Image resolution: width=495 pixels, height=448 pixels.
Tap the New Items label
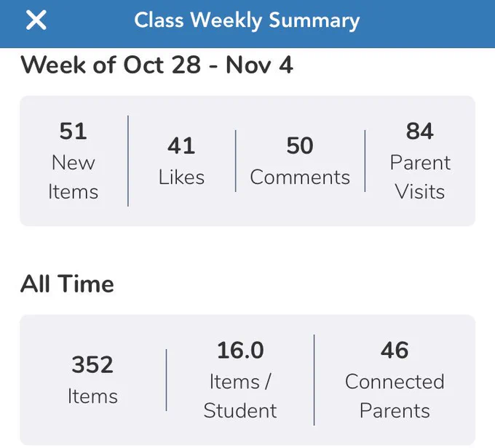(74, 177)
